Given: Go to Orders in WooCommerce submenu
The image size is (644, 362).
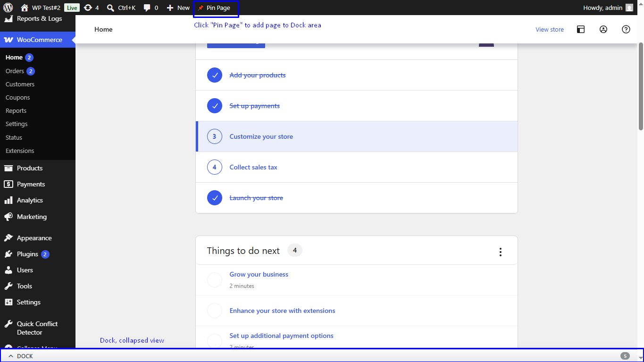Looking at the screenshot, I should 15,71.
